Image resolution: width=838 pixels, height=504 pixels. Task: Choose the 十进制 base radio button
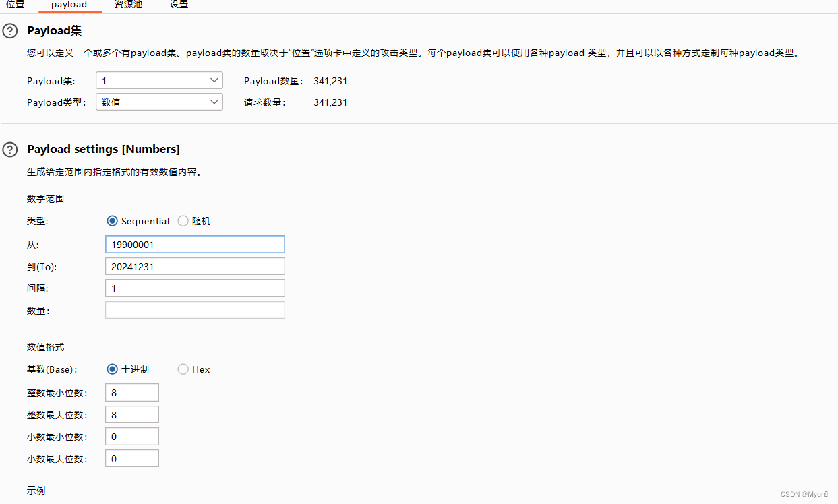click(x=112, y=369)
